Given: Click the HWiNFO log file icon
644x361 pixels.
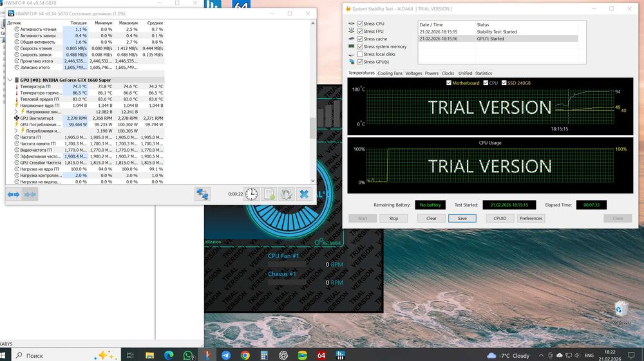Looking at the screenshot, I should [269, 194].
